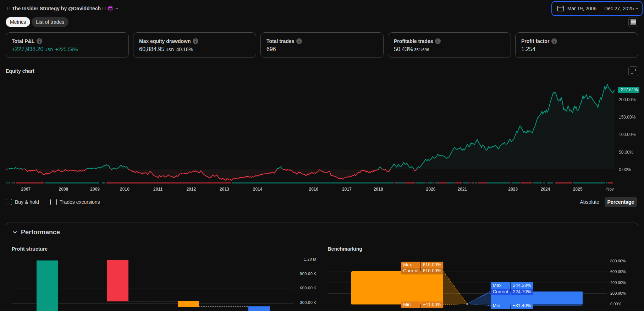
Task: Open the date range picker dropdown
Action: (x=597, y=9)
